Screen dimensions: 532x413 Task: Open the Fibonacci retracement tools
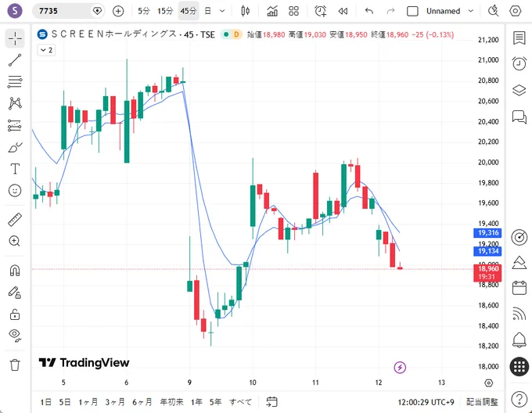(15, 81)
